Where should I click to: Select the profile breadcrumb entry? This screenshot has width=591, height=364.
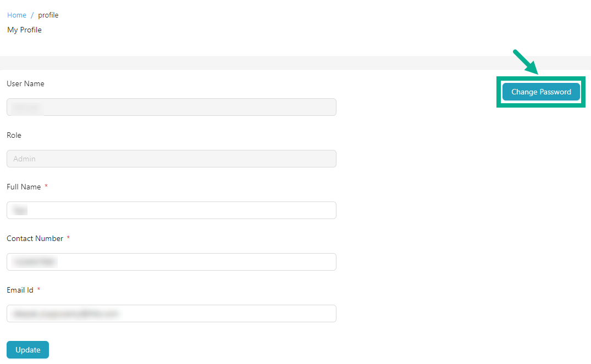pyautogui.click(x=48, y=15)
